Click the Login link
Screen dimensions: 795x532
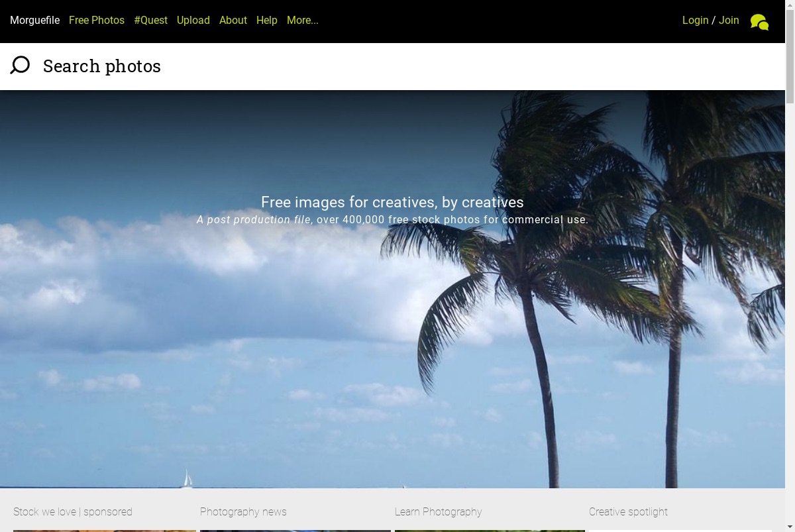(x=696, y=21)
